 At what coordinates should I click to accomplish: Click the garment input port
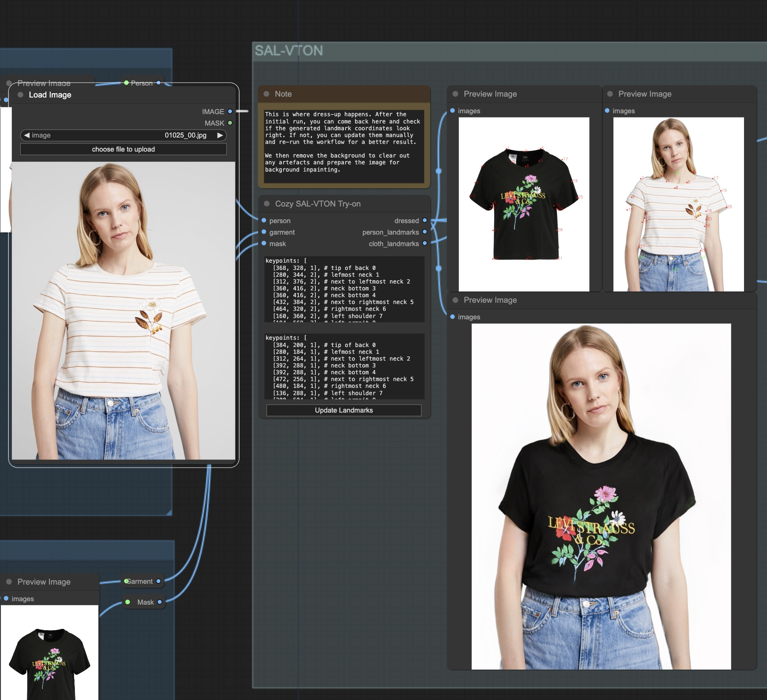(264, 232)
